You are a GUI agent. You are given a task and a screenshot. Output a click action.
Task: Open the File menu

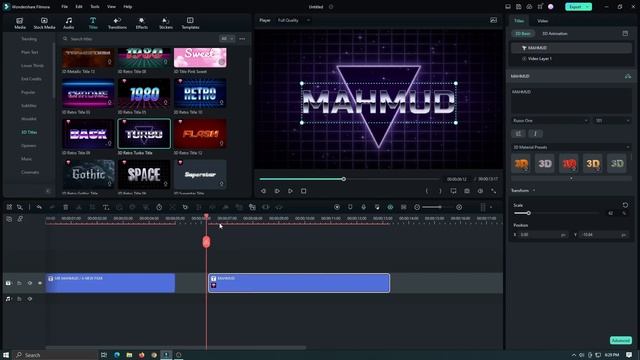pyautogui.click(x=64, y=7)
